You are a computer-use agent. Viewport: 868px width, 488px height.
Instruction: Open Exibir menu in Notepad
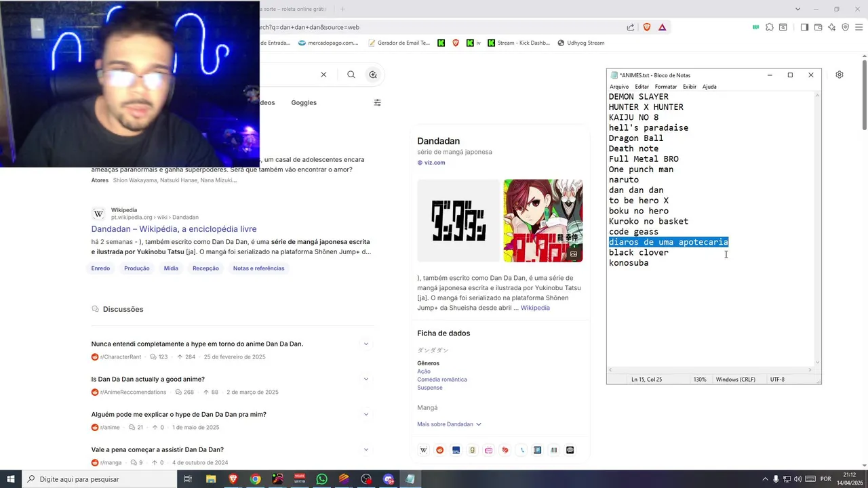click(690, 87)
